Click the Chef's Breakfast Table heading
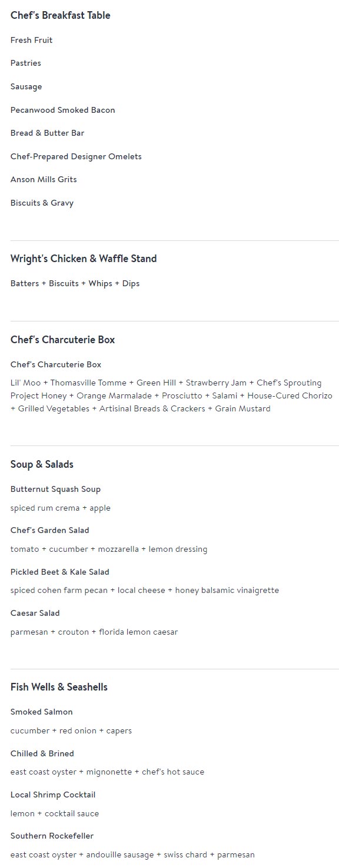This screenshot has height=868, width=339. (x=60, y=15)
